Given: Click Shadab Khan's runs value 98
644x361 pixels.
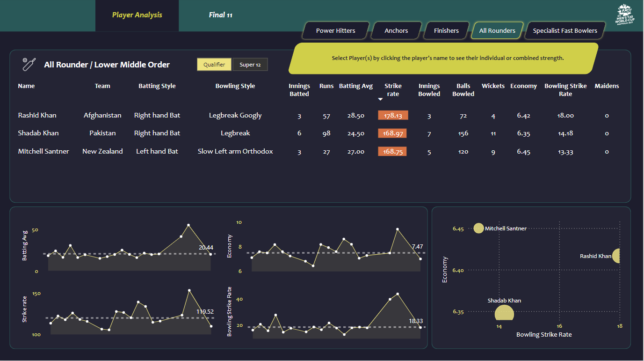Looking at the screenshot, I should (x=326, y=133).
